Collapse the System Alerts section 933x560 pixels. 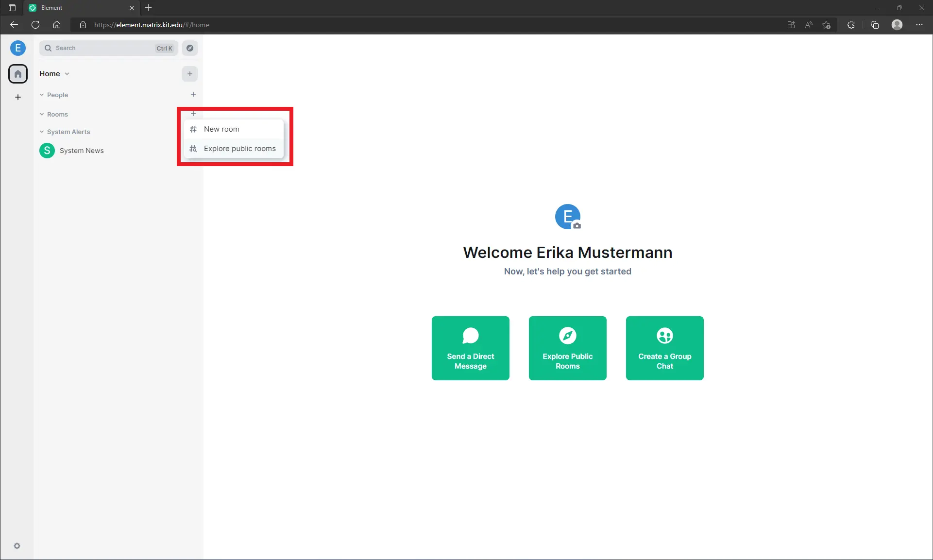[42, 132]
